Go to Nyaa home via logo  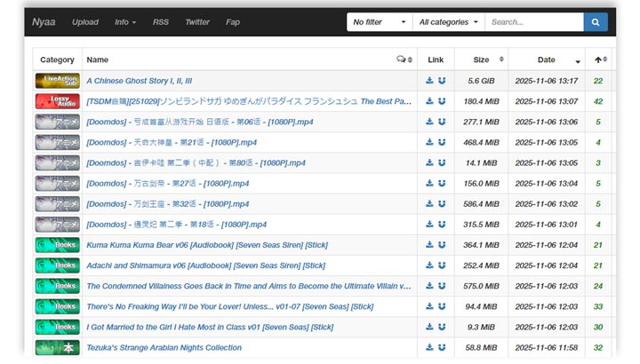tap(44, 22)
